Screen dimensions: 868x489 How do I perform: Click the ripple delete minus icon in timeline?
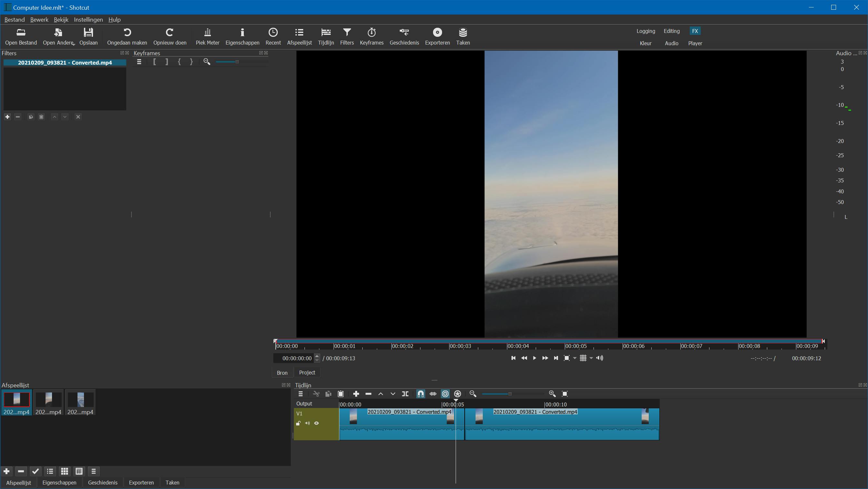click(368, 394)
